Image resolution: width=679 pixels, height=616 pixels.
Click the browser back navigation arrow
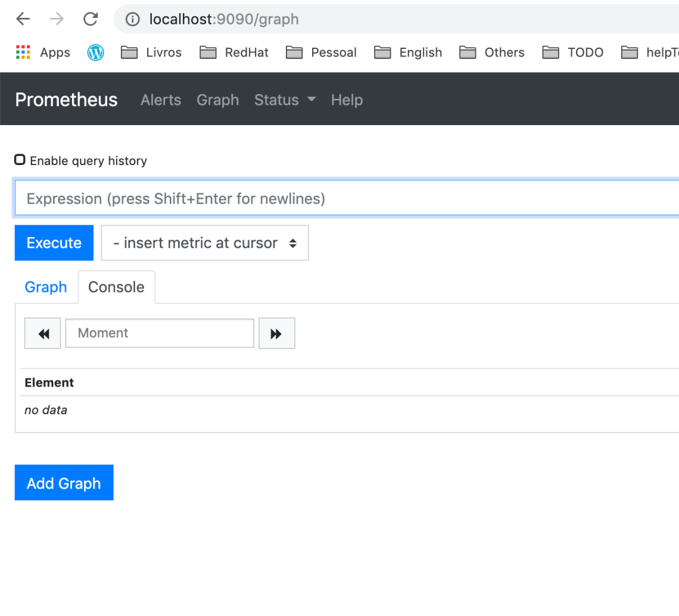click(23, 18)
